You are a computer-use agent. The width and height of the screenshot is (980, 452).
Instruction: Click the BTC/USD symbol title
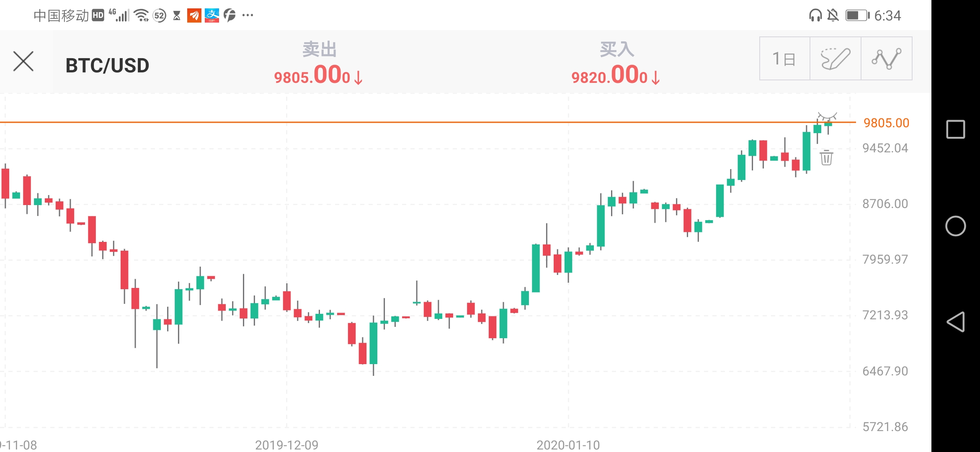[x=107, y=66]
